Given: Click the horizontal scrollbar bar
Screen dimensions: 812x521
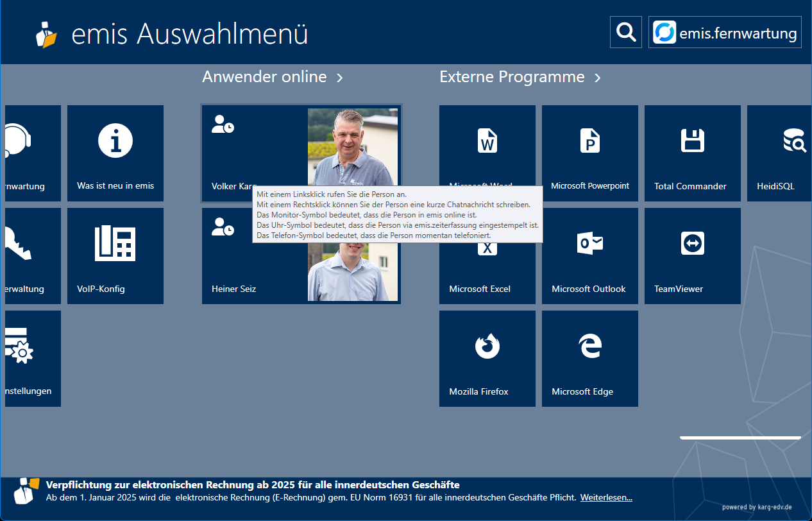Looking at the screenshot, I should pos(740,438).
